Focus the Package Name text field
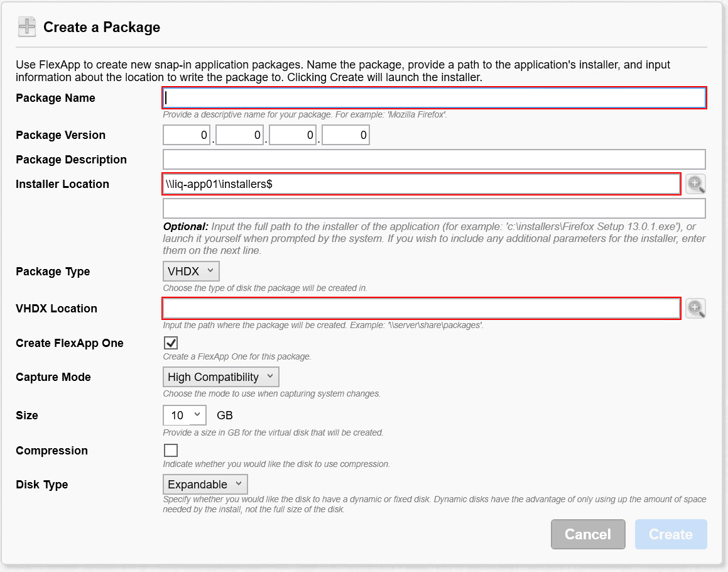 (x=434, y=98)
